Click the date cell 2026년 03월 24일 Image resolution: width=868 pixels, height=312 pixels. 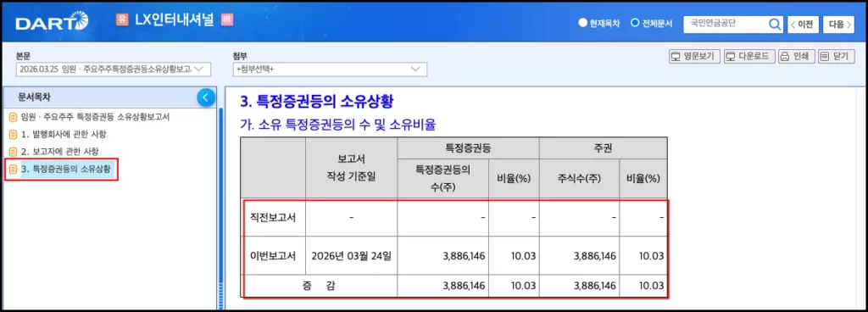point(351,256)
